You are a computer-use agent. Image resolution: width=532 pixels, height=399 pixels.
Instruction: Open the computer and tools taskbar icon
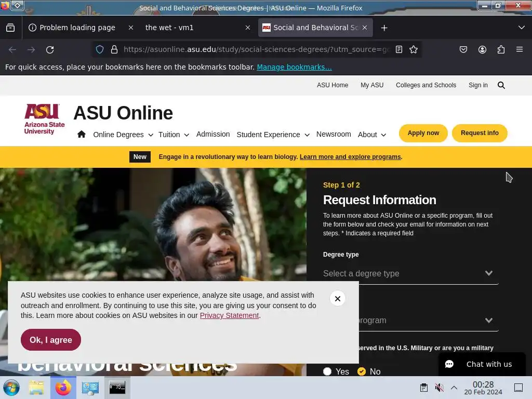(x=90, y=388)
